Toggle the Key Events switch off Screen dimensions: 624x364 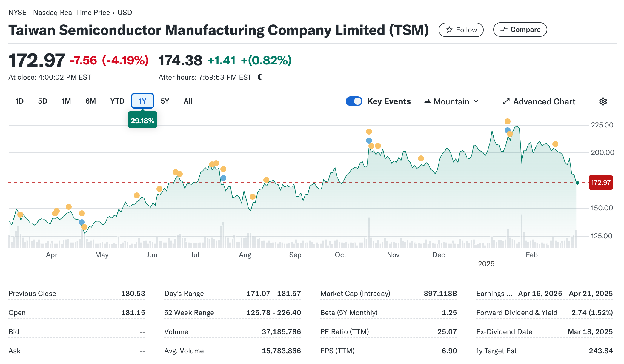(x=354, y=101)
